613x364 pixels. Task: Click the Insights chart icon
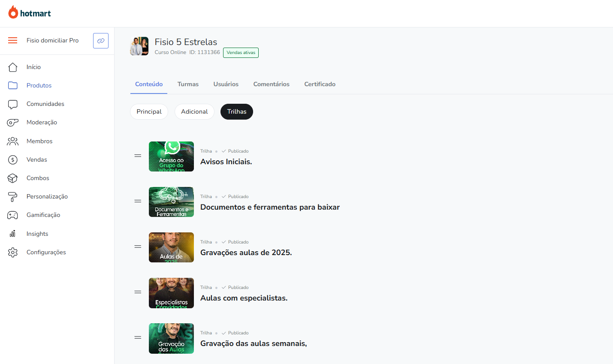[13, 234]
